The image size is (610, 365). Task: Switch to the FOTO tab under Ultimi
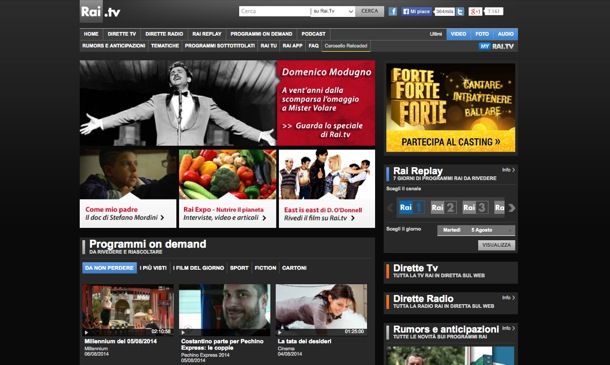(482, 34)
